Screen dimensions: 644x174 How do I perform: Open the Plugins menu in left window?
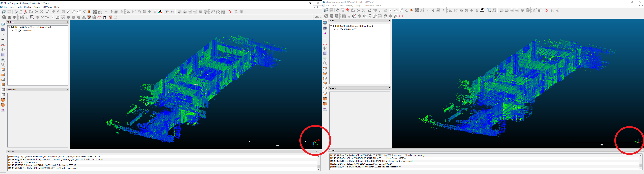37,7
